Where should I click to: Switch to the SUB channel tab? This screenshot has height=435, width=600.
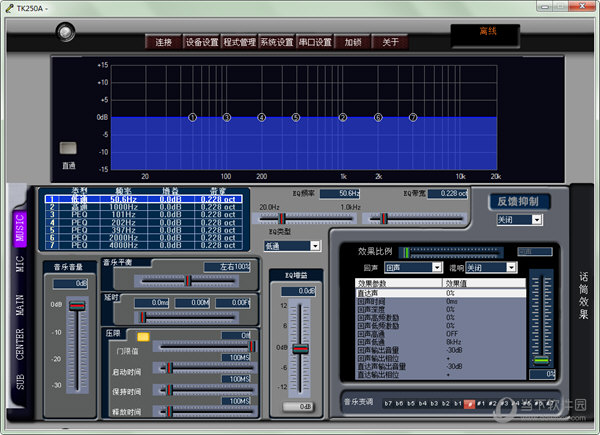pos(20,381)
